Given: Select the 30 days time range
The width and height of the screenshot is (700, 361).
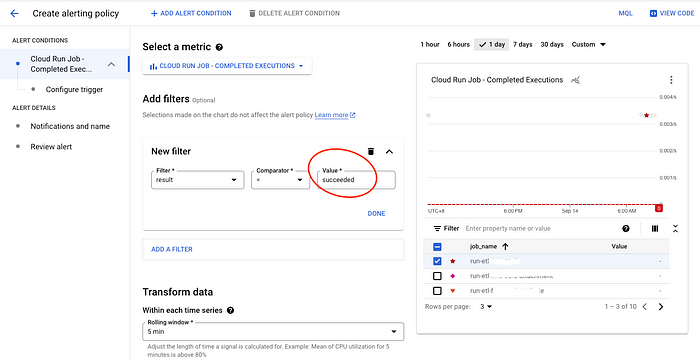Looking at the screenshot, I should (552, 45).
